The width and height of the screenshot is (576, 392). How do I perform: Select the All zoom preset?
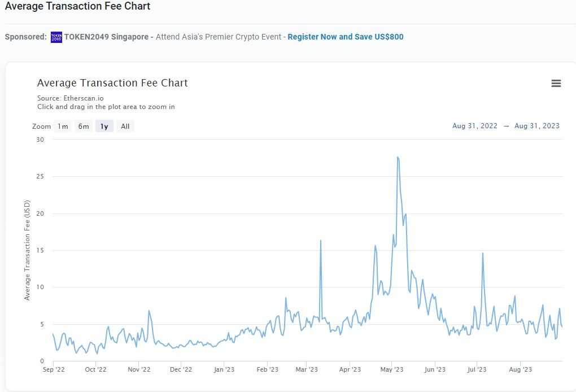click(x=125, y=126)
